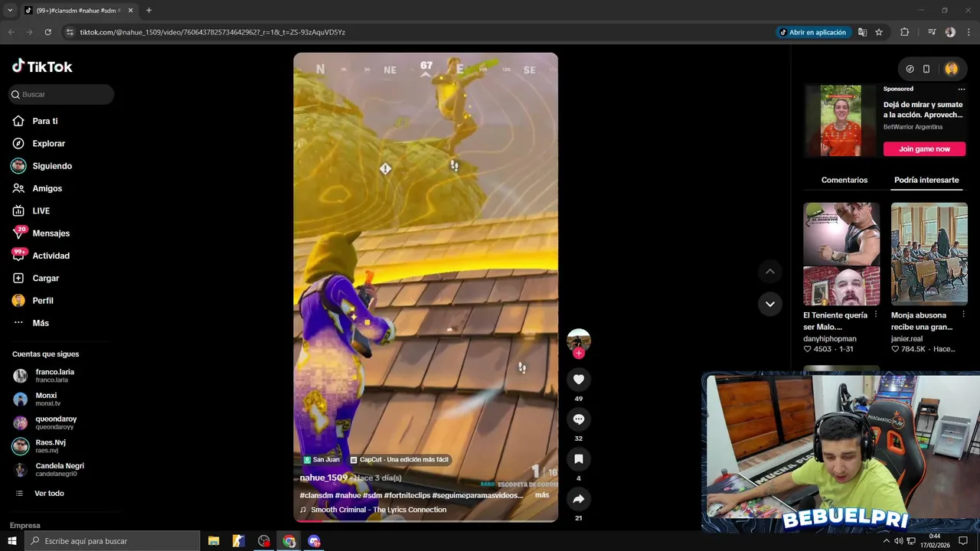Open the LIVE section
The width and height of the screenshot is (980, 551).
41,210
